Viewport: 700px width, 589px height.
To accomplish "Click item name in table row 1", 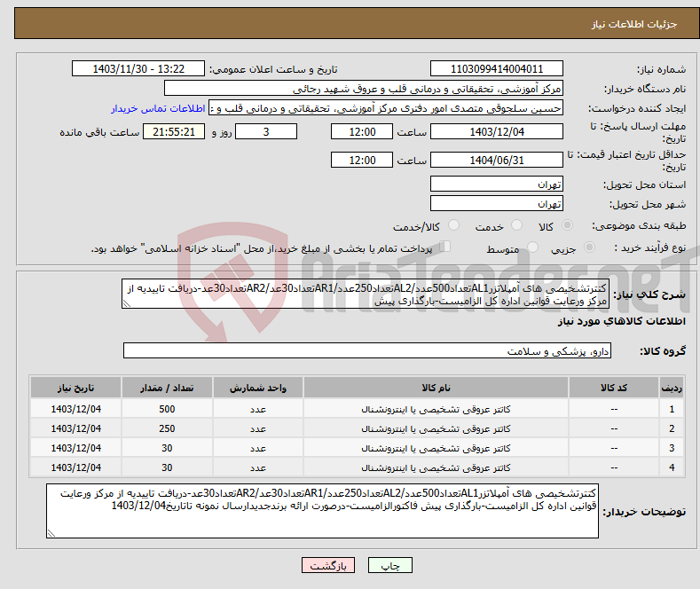I will (x=436, y=409).
